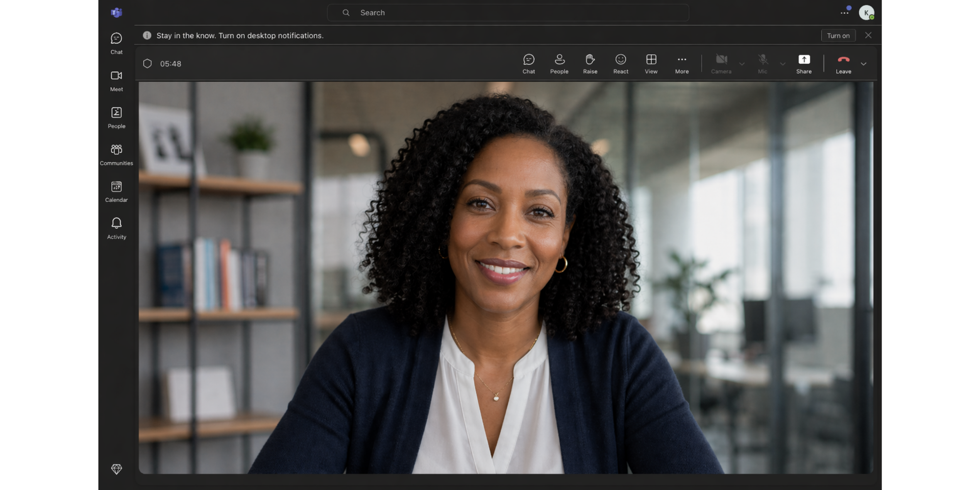Open the profile avatar K menu

pos(866,13)
